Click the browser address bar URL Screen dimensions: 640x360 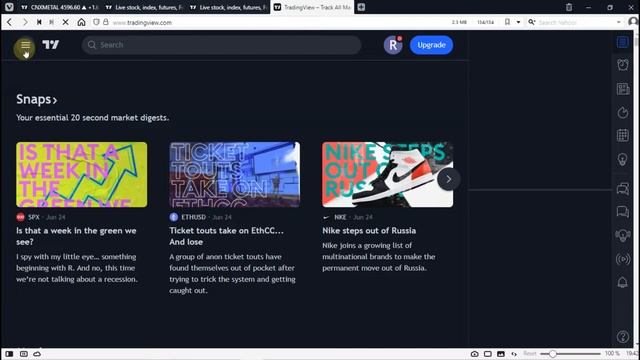(x=142, y=22)
